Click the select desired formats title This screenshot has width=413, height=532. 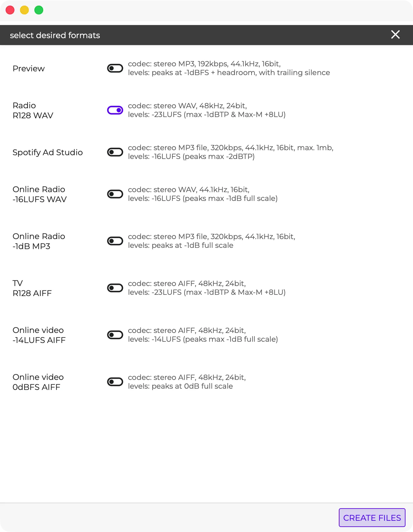[x=55, y=35]
